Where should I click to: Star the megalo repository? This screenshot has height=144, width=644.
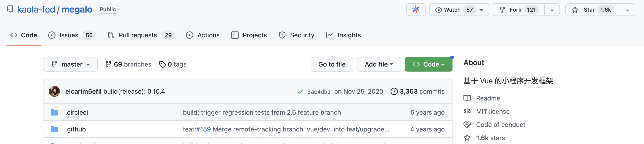click(x=593, y=10)
